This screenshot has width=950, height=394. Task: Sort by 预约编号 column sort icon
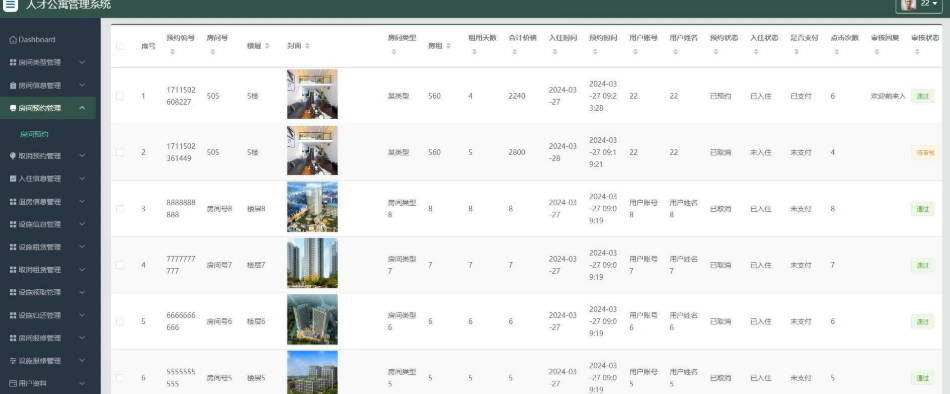172,52
